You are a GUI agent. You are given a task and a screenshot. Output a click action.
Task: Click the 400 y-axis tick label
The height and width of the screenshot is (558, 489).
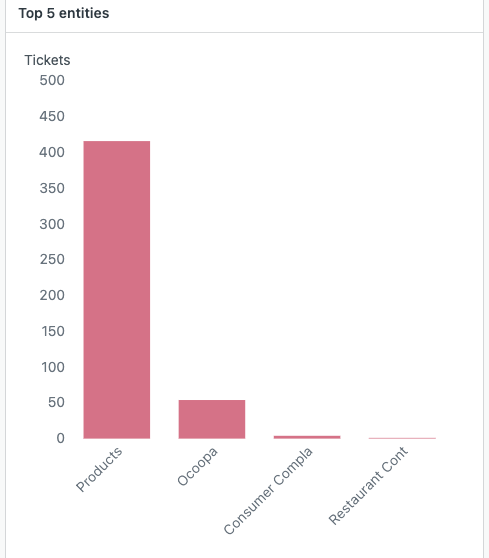[52, 152]
